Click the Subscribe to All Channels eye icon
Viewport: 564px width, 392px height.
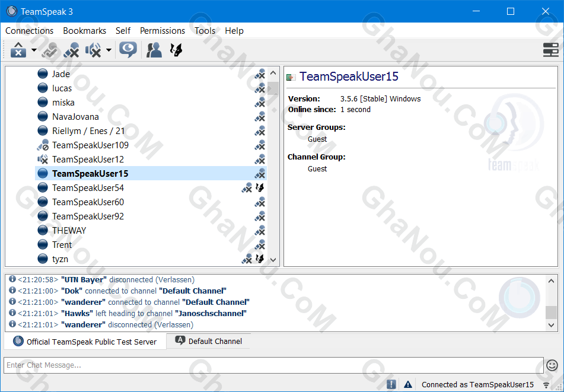128,50
